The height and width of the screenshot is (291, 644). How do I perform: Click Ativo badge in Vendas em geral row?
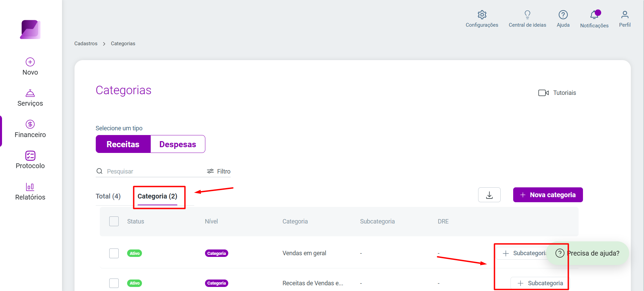point(135,253)
